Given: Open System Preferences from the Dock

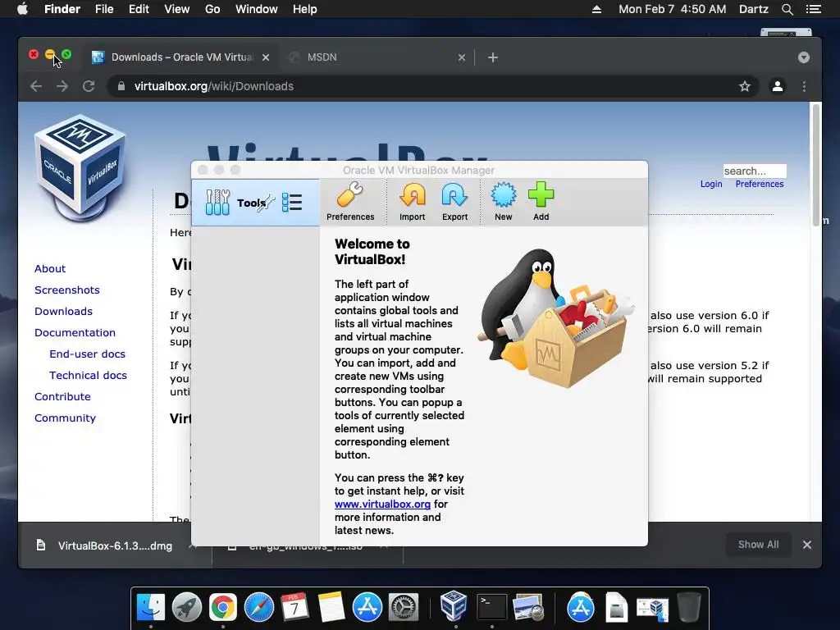Looking at the screenshot, I should (x=403, y=608).
